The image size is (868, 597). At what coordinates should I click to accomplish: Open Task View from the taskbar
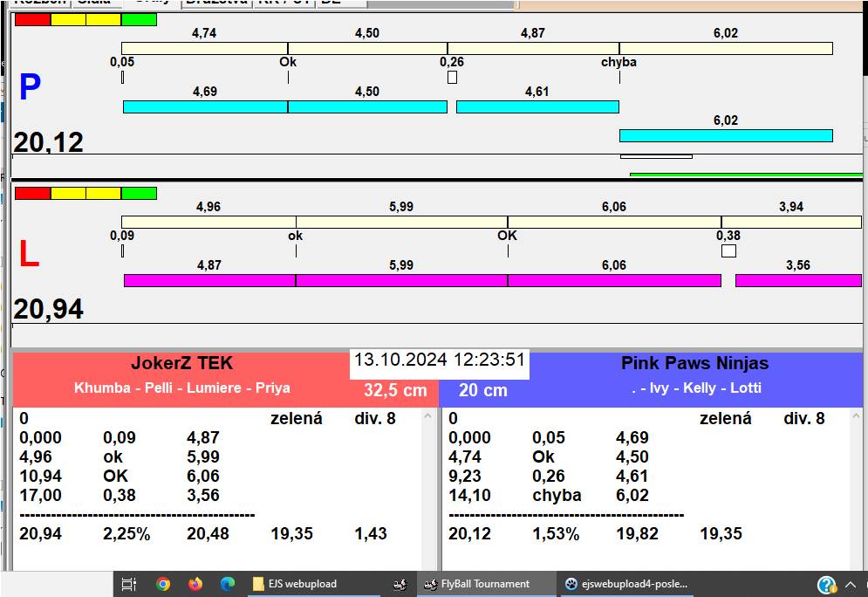click(x=128, y=584)
